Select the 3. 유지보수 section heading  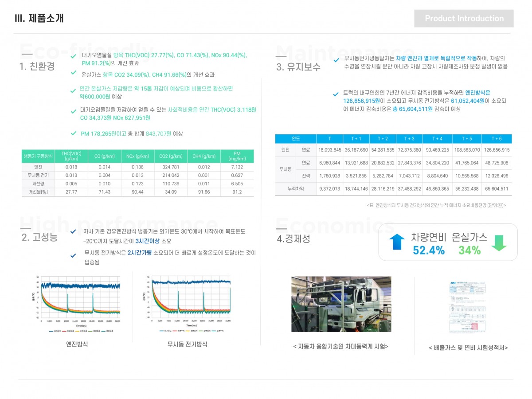click(x=298, y=67)
